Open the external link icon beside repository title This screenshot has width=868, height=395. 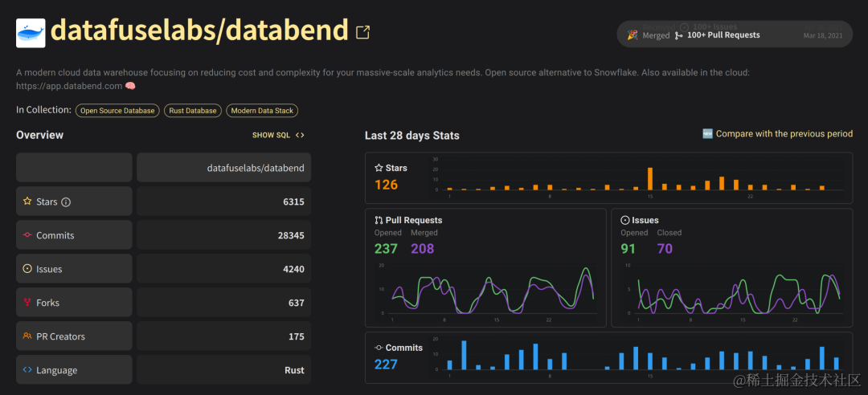(362, 33)
